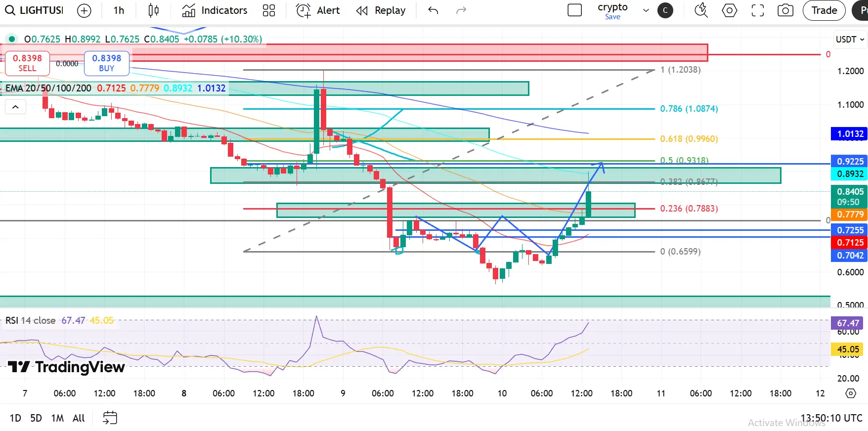Click the 0.8398 SELL button
The height and width of the screenshot is (431, 868).
27,63
